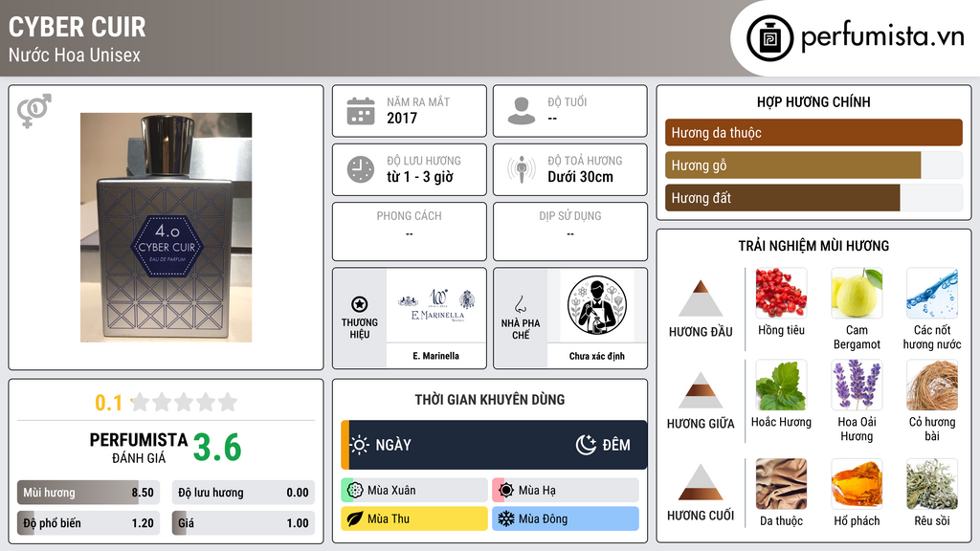
Task: Click the Độ phổ biến 1.20 rating bar
Action: coord(88,523)
